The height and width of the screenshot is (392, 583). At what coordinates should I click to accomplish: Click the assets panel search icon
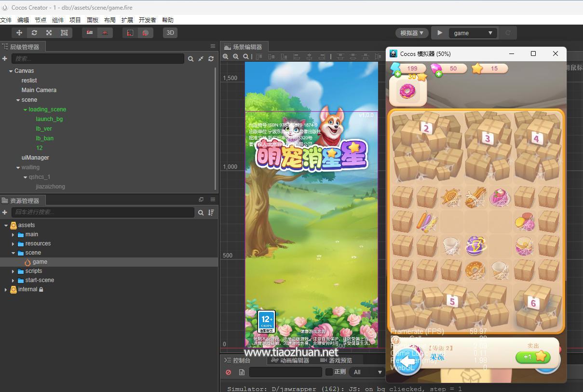[x=201, y=212]
